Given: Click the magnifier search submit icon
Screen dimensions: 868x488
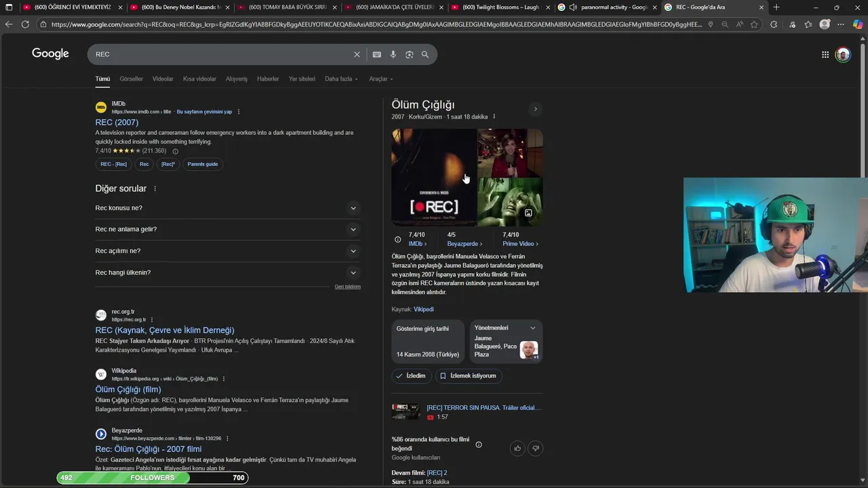Looking at the screenshot, I should coord(425,54).
